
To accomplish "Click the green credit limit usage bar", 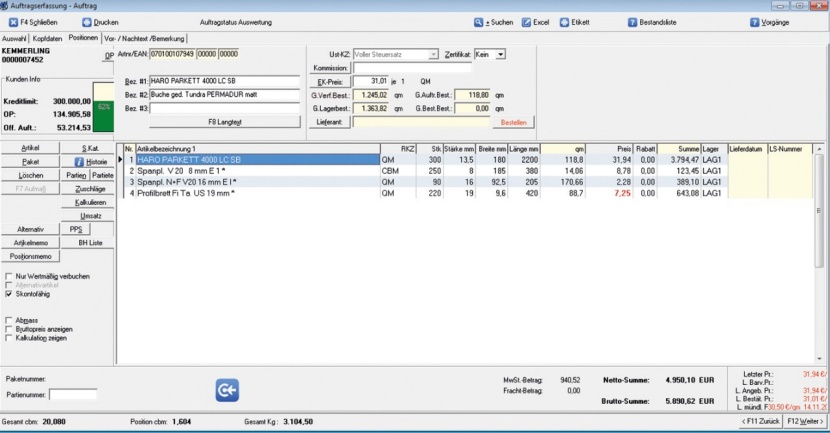I will point(103,111).
